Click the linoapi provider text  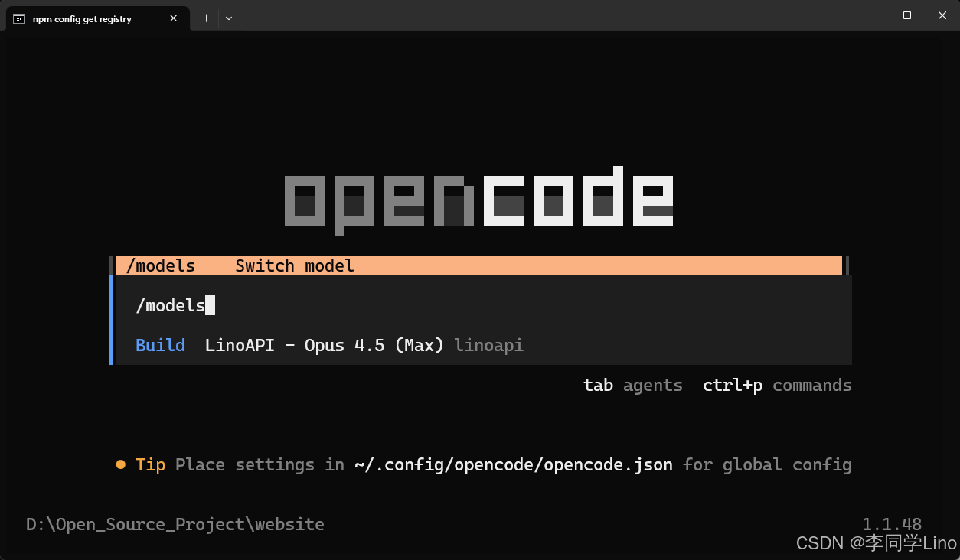tap(489, 345)
